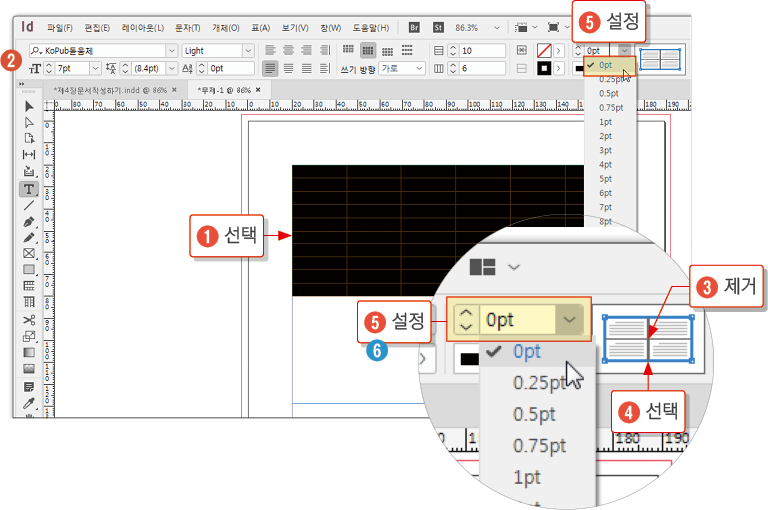Select the Pencil tool
768x510 pixels.
point(29,238)
